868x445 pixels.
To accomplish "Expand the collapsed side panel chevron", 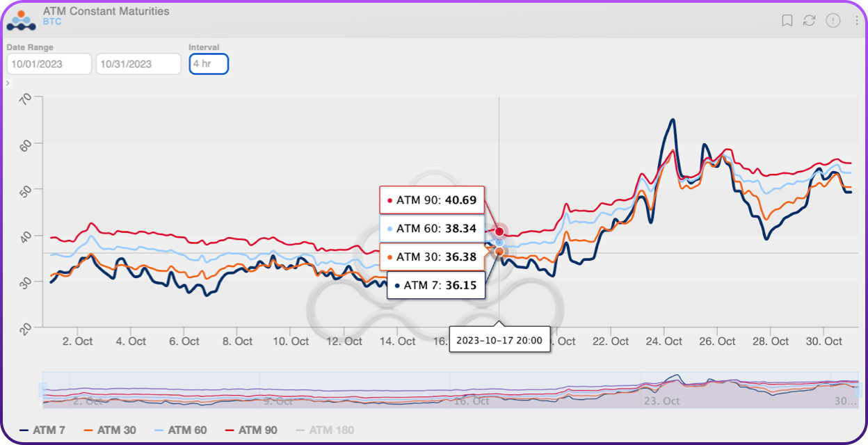I will pos(8,83).
